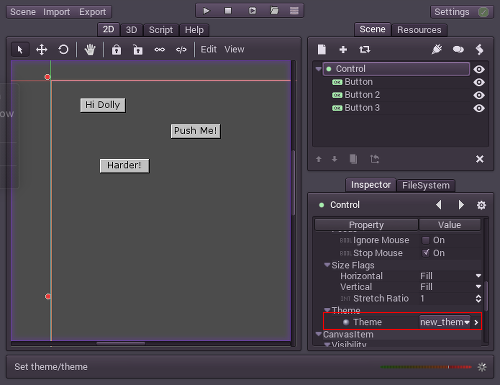Open the node groups icon
Viewport: 500px width, 385px height.
458,50
